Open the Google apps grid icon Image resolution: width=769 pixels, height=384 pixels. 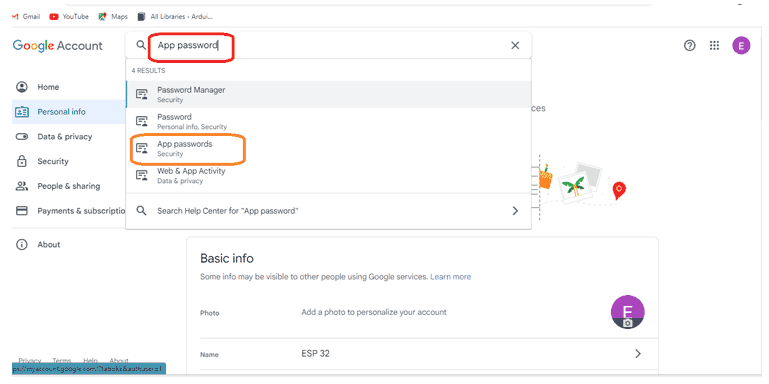(715, 46)
